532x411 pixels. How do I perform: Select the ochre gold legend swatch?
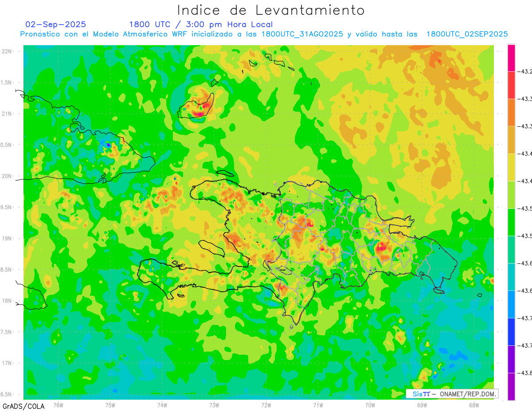pyautogui.click(x=511, y=140)
